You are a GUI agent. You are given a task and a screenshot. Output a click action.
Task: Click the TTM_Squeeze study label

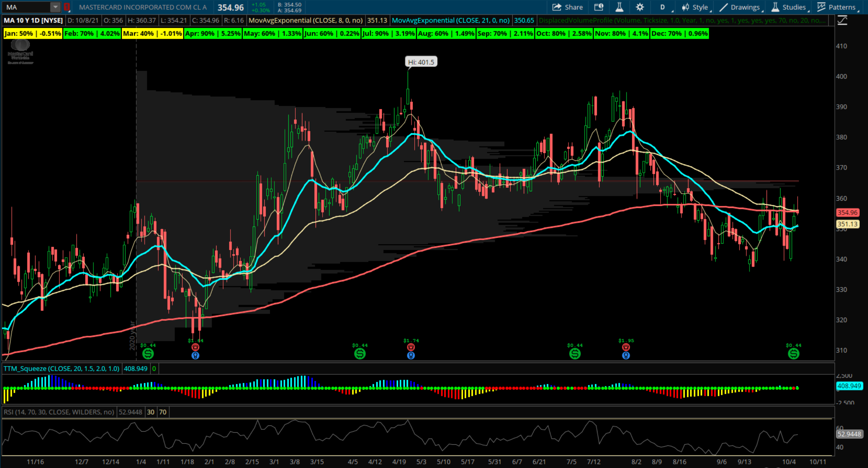(61, 369)
